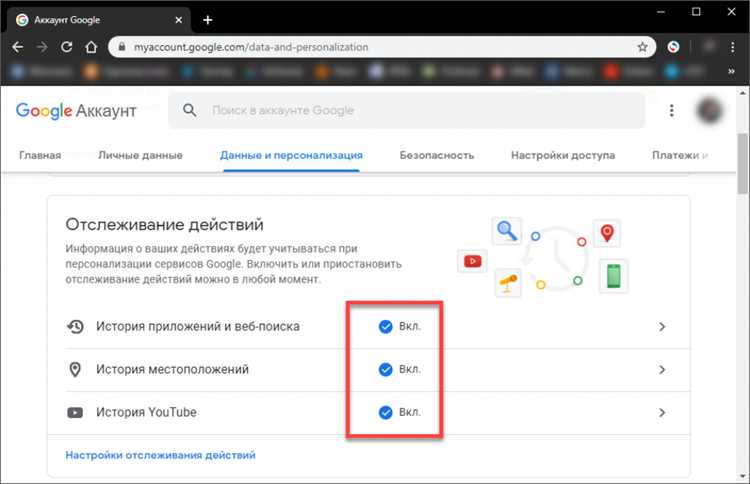Click the extension icon beside the address bar

[673, 47]
